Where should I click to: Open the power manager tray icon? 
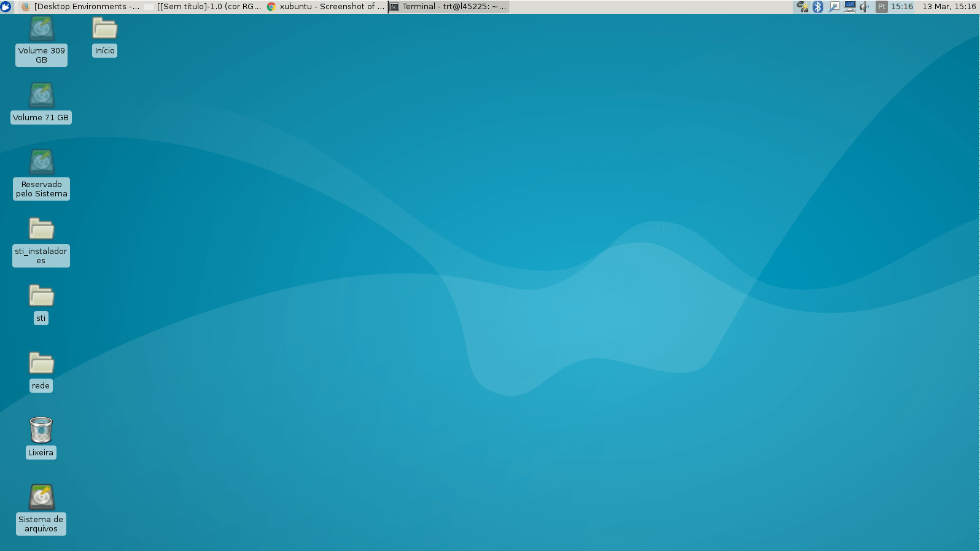click(x=803, y=7)
